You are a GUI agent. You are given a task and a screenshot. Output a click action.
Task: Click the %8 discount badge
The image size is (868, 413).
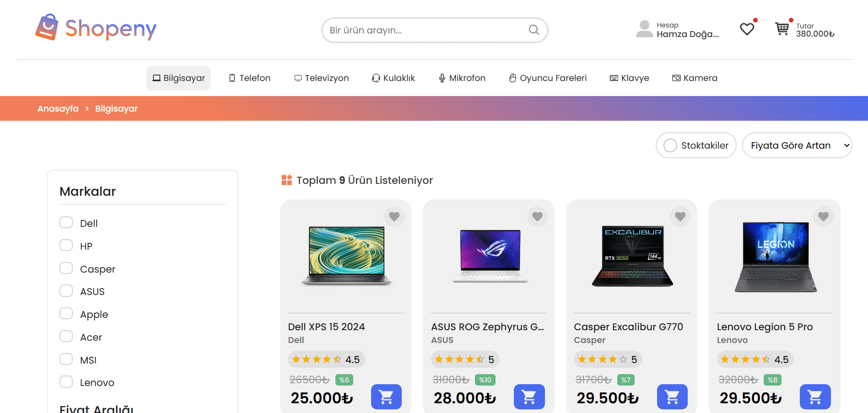[x=773, y=380]
